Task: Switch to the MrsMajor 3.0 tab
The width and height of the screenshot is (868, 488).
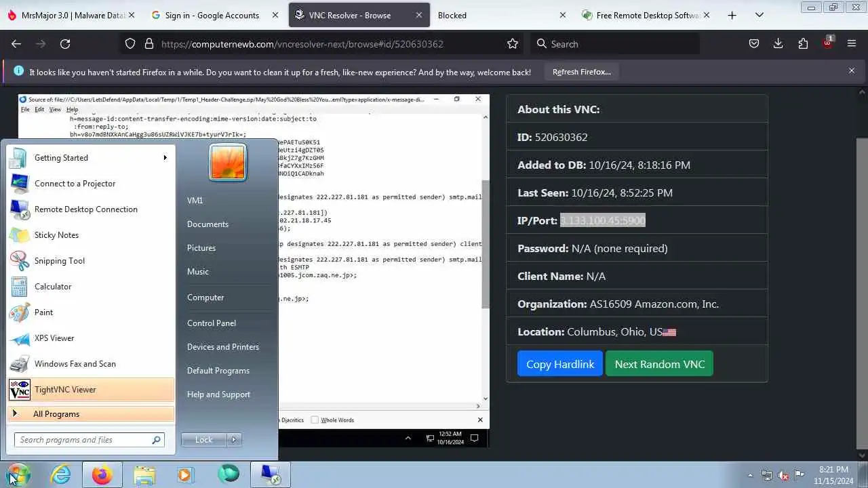Action: 71,15
